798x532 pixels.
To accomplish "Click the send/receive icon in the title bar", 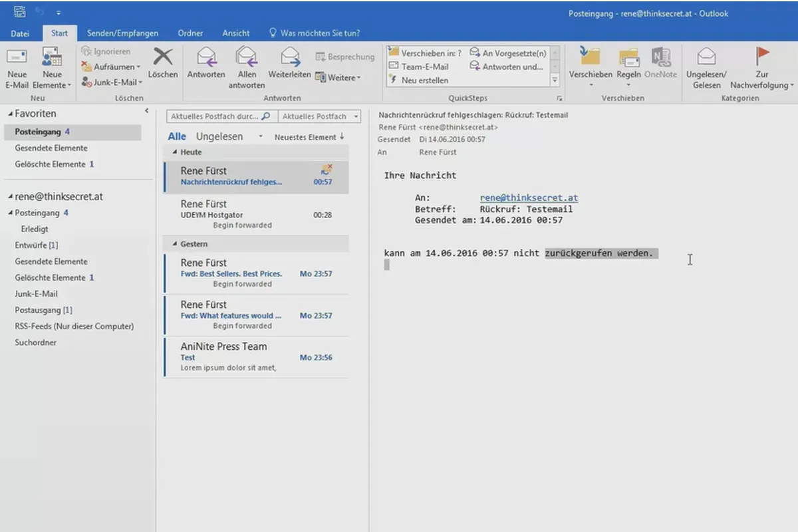I will [19, 12].
